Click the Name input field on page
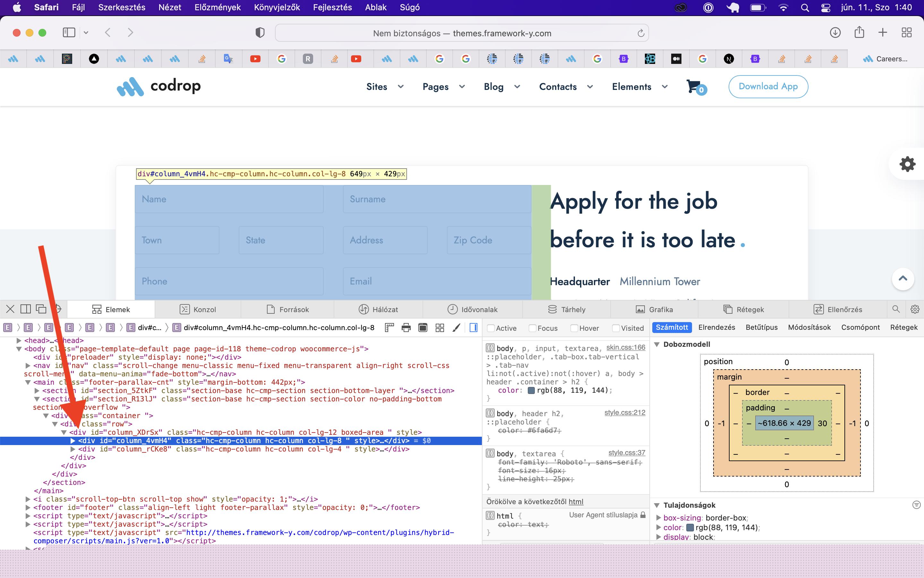 (229, 199)
